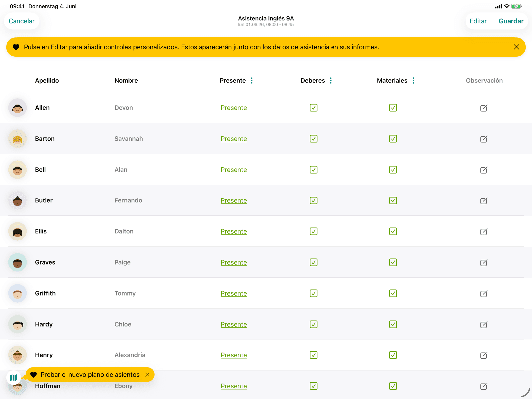The image size is (532, 399).
Task: Check battery status icon
Action: click(516, 6)
